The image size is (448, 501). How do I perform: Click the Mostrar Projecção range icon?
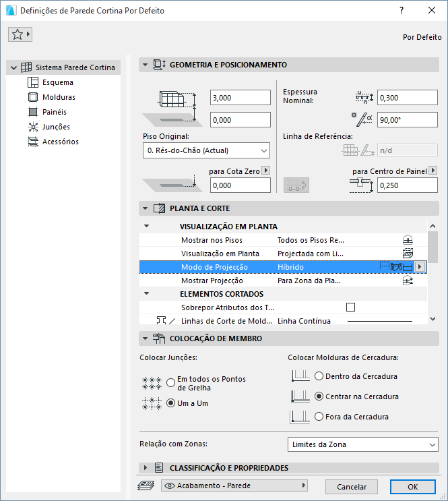[408, 281]
